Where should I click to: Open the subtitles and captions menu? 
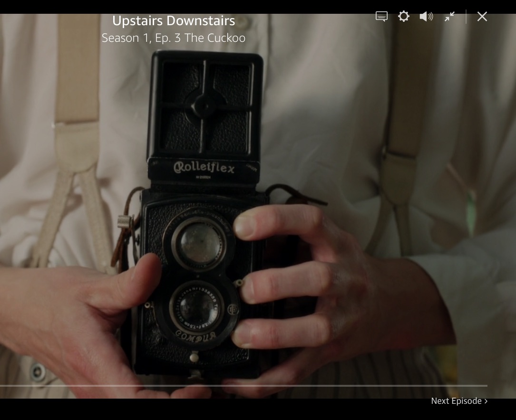[381, 17]
